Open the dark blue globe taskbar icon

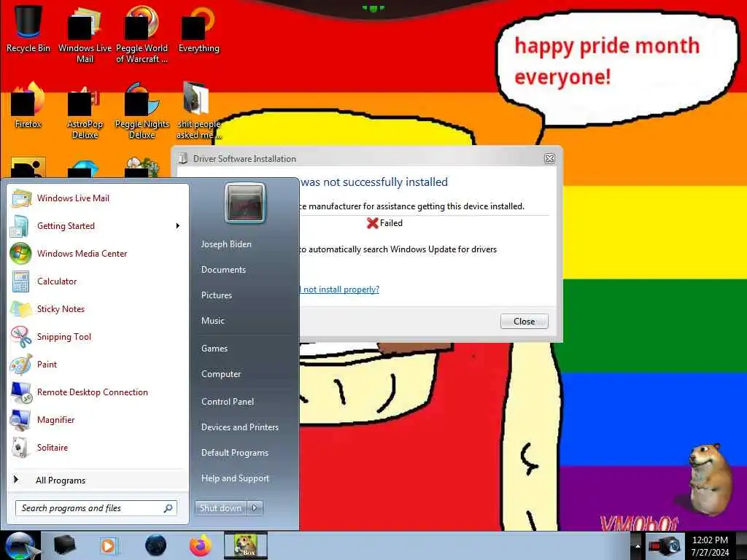(x=155, y=545)
